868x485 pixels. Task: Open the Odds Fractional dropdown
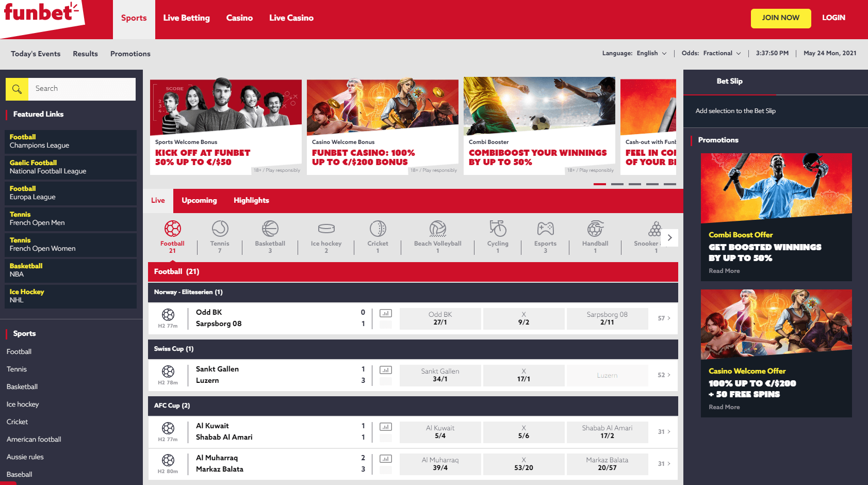(x=722, y=53)
